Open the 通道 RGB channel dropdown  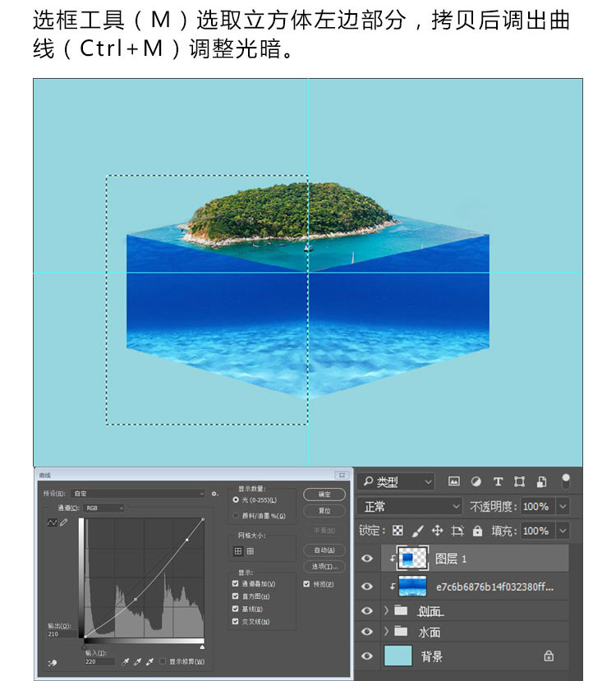(x=104, y=508)
